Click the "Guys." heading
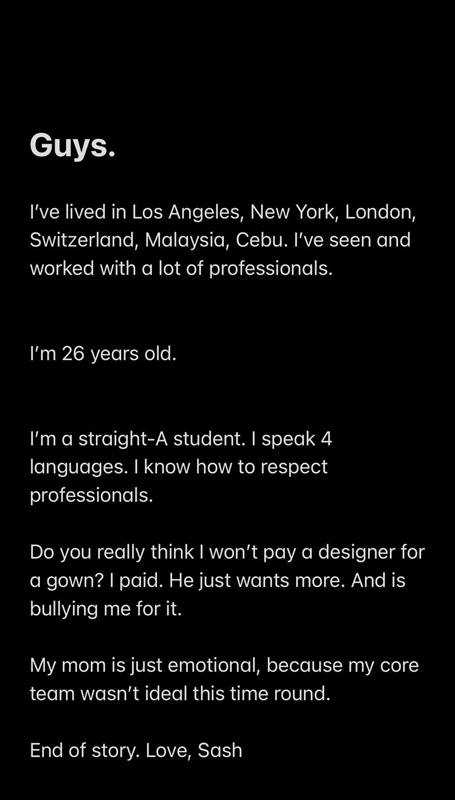Screen dimensions: 455x800 coord(72,147)
